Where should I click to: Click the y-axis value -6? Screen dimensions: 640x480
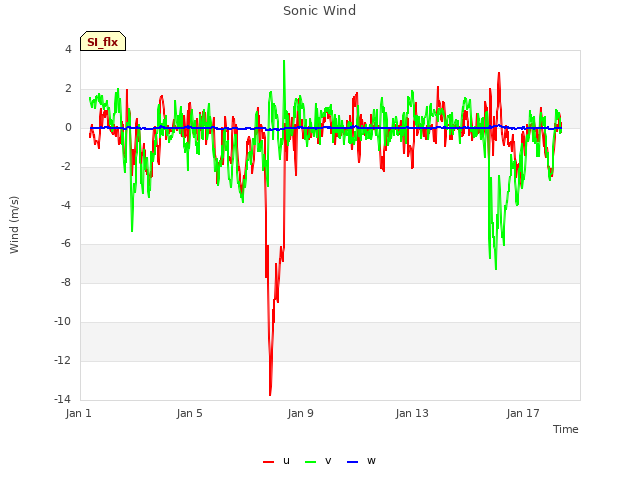[66, 244]
